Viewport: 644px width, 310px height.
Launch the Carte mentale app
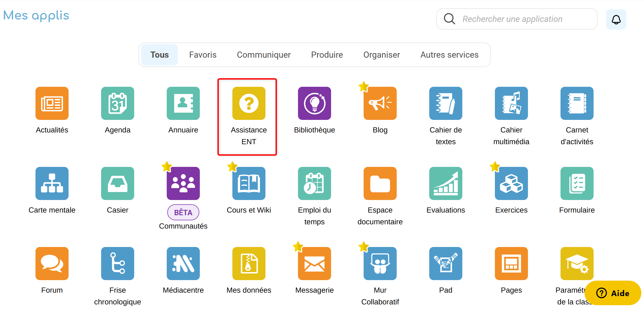click(52, 183)
